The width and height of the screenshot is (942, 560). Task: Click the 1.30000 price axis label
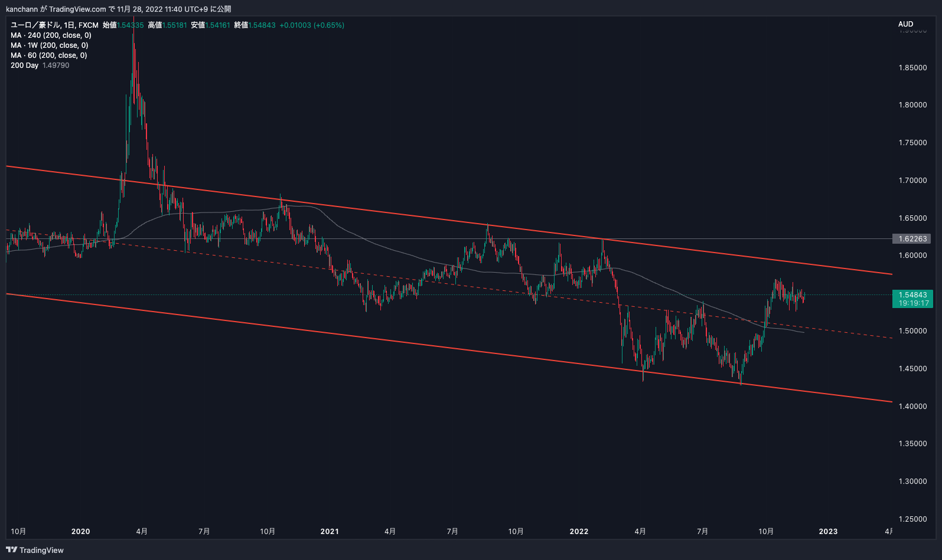tap(912, 482)
